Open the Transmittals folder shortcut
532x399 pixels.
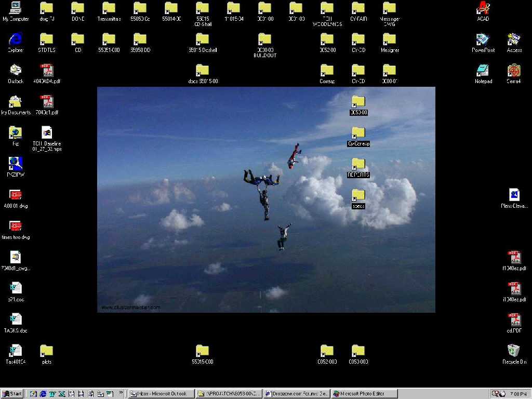pos(109,8)
